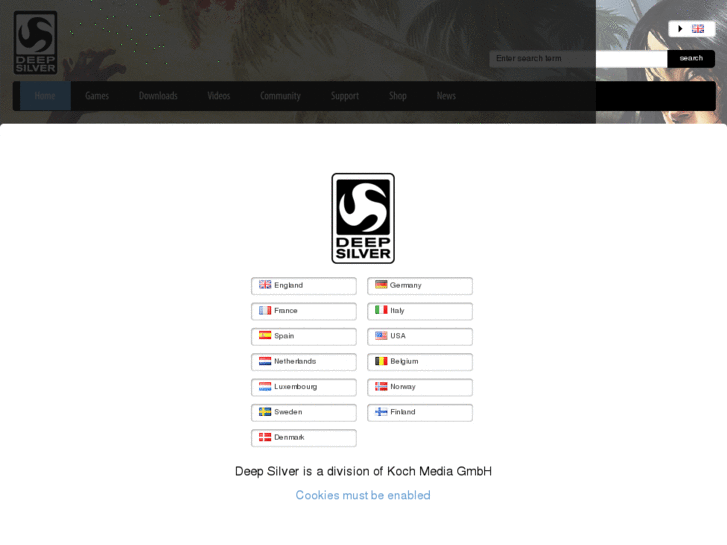Open the language selector dropdown arrow
Image resolution: width=727 pixels, height=545 pixels.
tap(680, 29)
